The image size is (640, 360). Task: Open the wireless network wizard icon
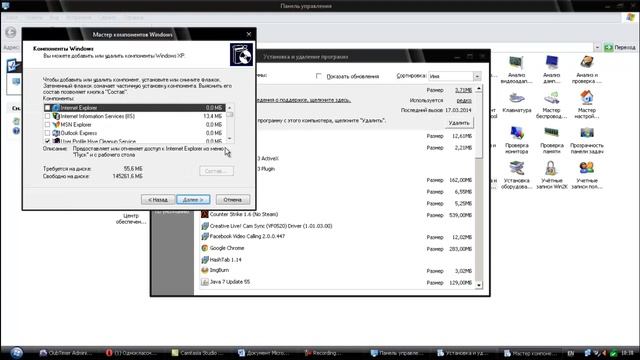(551, 98)
